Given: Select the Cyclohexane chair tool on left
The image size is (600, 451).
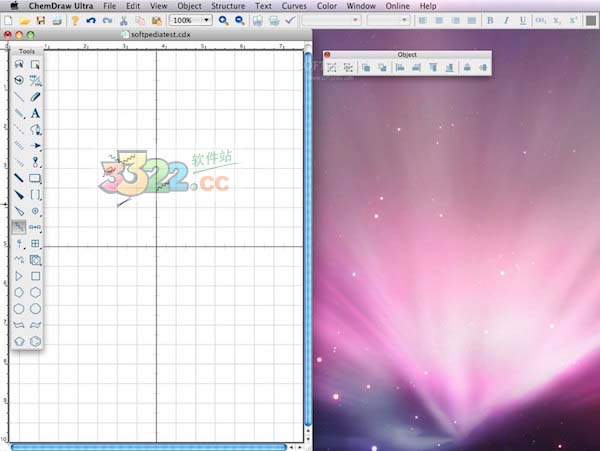Looking at the screenshot, I should tap(19, 325).
